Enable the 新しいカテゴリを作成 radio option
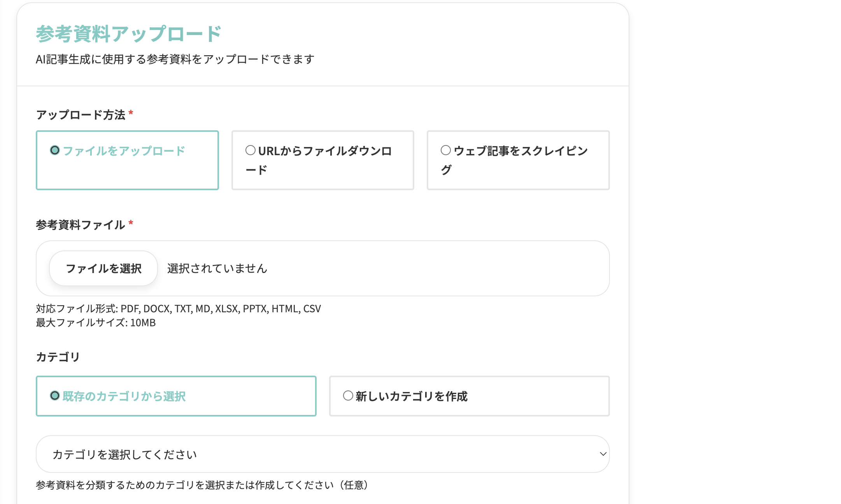841x504 pixels. click(x=348, y=395)
